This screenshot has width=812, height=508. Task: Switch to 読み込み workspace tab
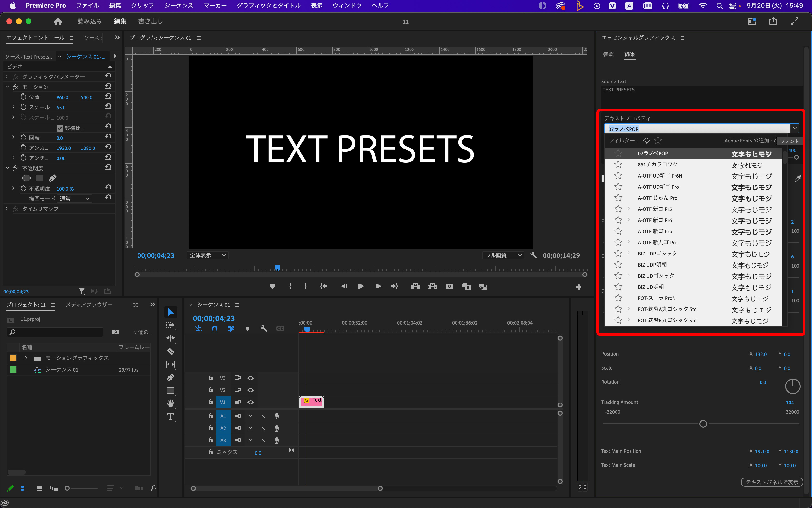pos(90,22)
